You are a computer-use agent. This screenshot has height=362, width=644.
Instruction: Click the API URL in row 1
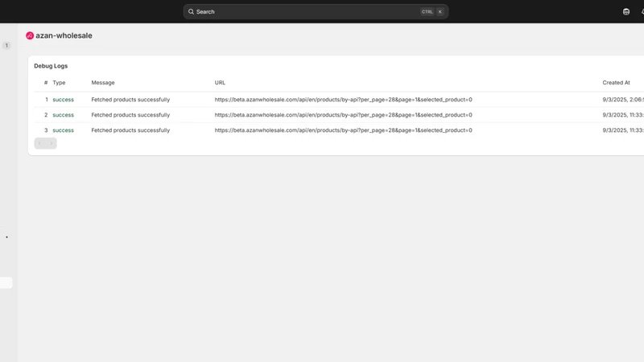(x=344, y=100)
